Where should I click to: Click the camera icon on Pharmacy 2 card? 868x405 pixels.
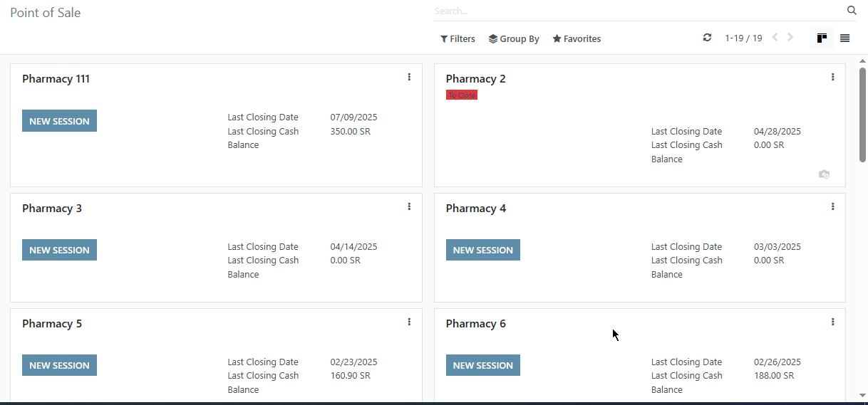coord(824,174)
